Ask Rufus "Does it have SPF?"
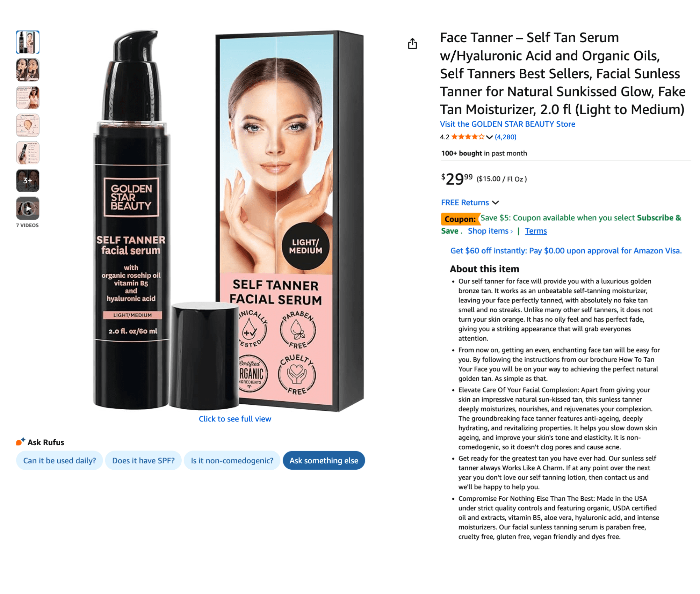700x594 pixels. (x=143, y=460)
